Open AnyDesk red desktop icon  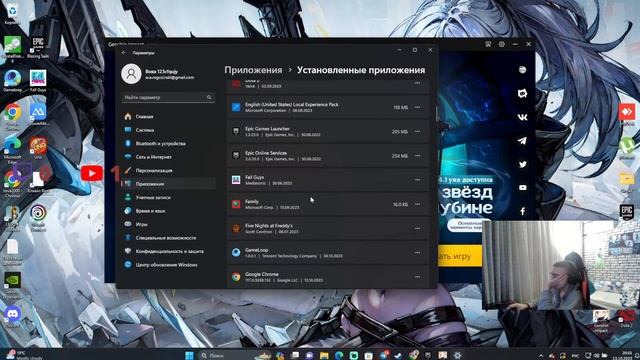[627, 113]
